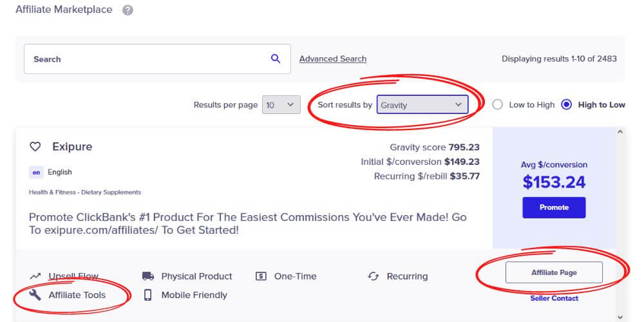Click the scroll down arrow of listing

click(620, 317)
